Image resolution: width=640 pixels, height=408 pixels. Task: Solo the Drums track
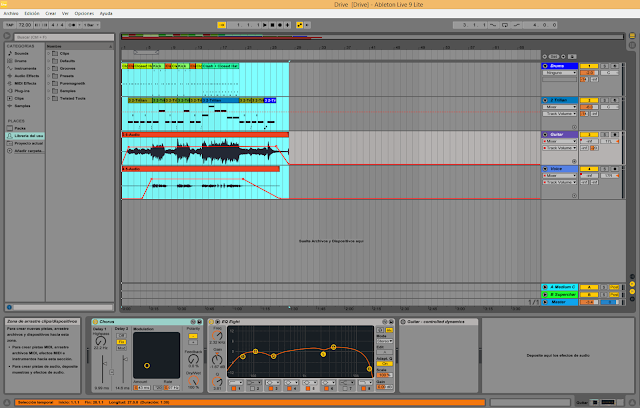(604, 66)
